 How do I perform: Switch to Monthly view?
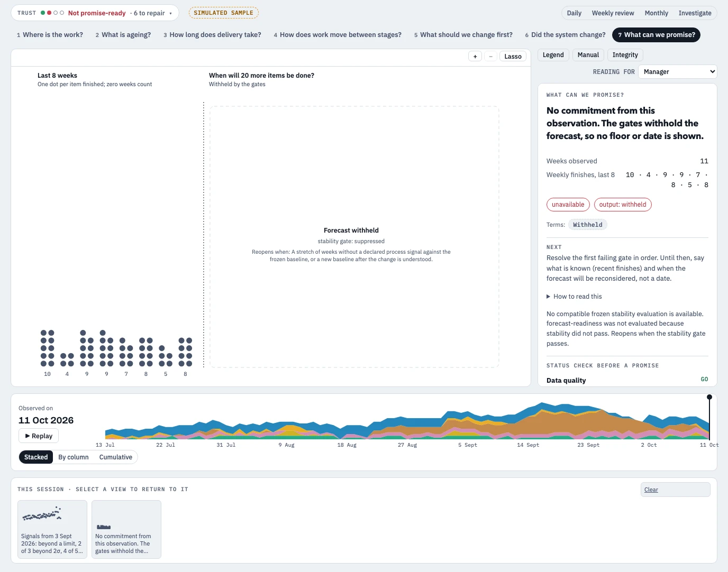(656, 13)
